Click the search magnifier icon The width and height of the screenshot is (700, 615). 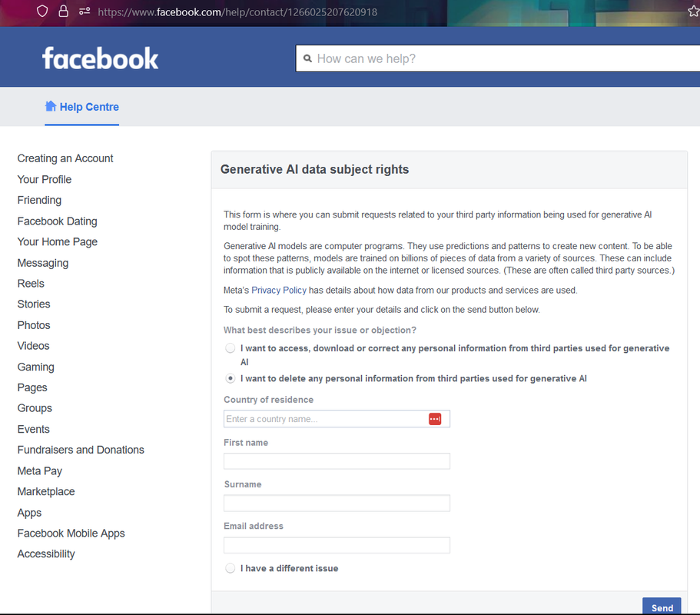(307, 58)
